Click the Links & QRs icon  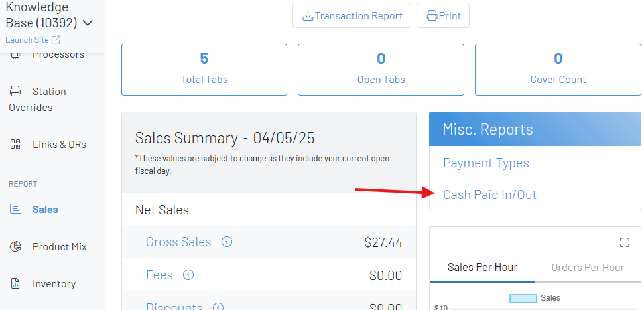pyautogui.click(x=15, y=145)
